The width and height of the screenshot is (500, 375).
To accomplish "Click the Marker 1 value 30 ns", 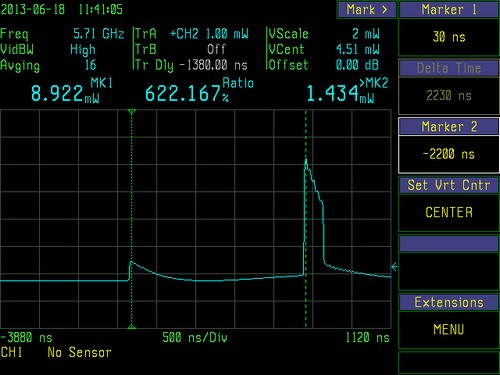I will coord(449,37).
